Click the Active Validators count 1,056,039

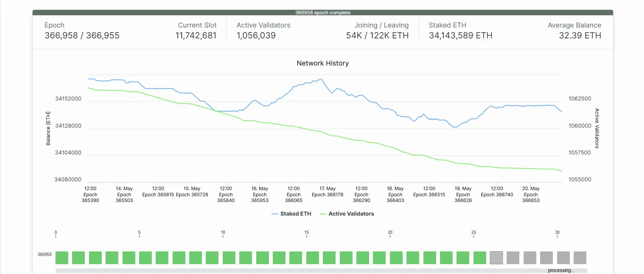coord(256,36)
